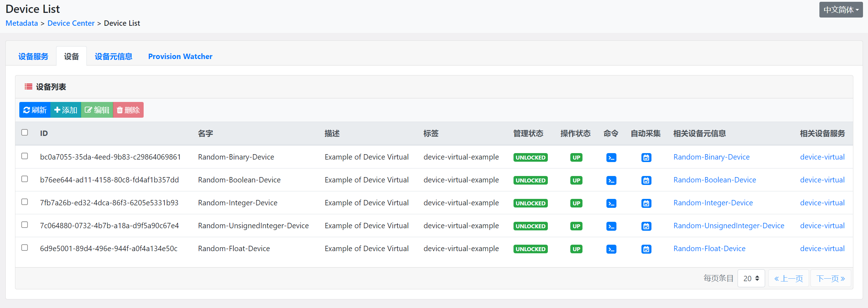Screen dimensions: 868x308
Task: Open command icon for Random-UnsignedInteger-Device
Action: pos(611,226)
